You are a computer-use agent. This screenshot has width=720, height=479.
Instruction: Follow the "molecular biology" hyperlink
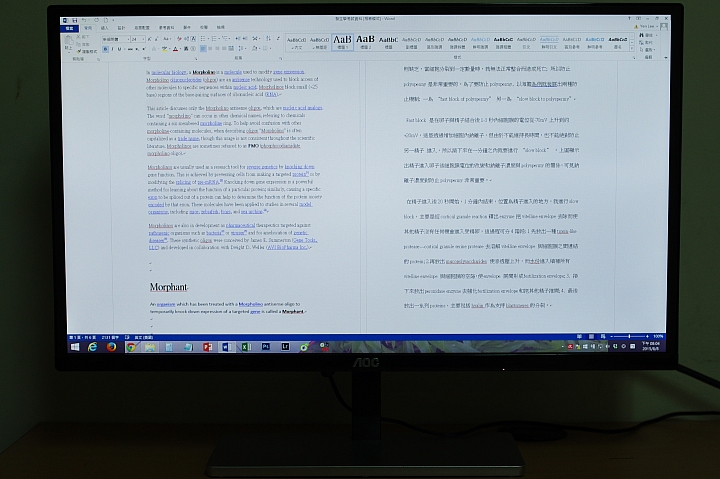pos(169,72)
